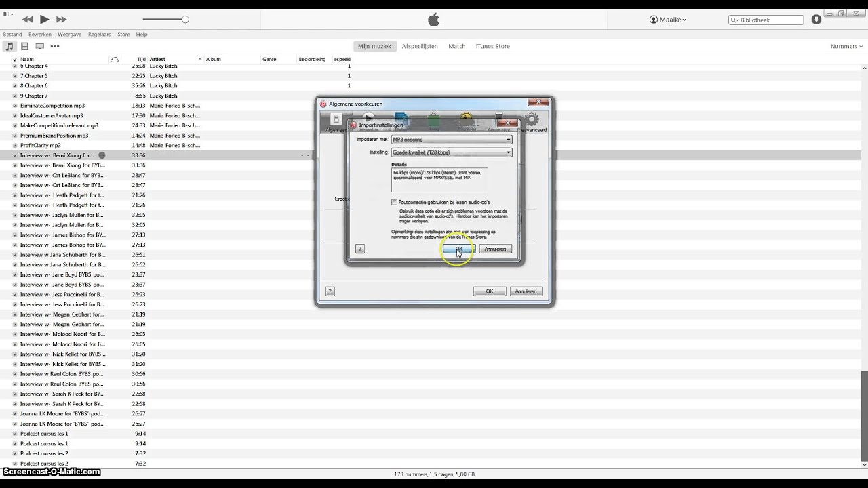868x488 pixels.
Task: Open the Maaike account menu
Action: (x=668, y=20)
